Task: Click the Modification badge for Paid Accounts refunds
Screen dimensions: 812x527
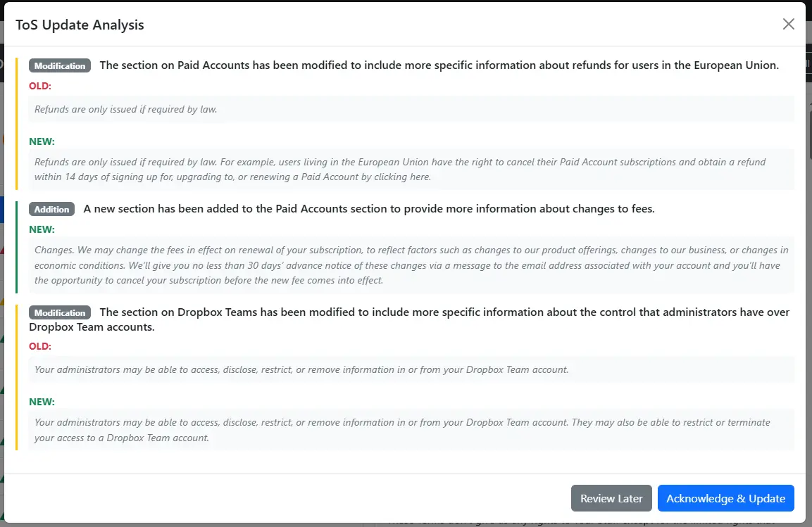Action: (x=60, y=65)
